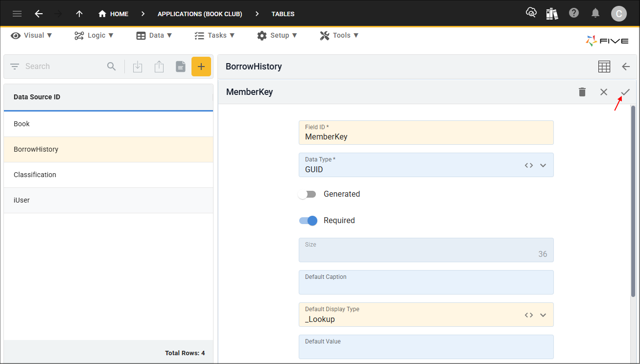
Task: Open the Logic menu
Action: point(94,35)
